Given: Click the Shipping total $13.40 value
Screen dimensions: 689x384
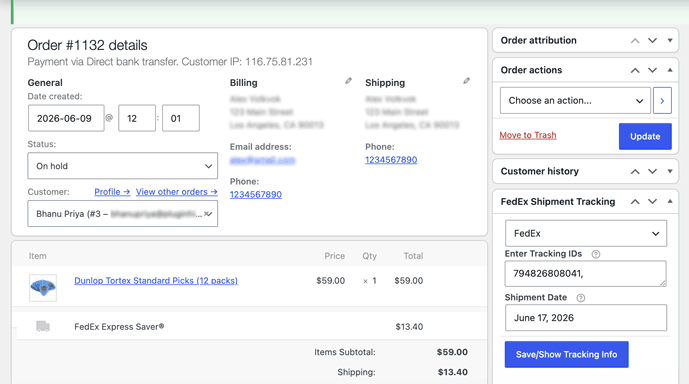Looking at the screenshot, I should click(453, 372).
